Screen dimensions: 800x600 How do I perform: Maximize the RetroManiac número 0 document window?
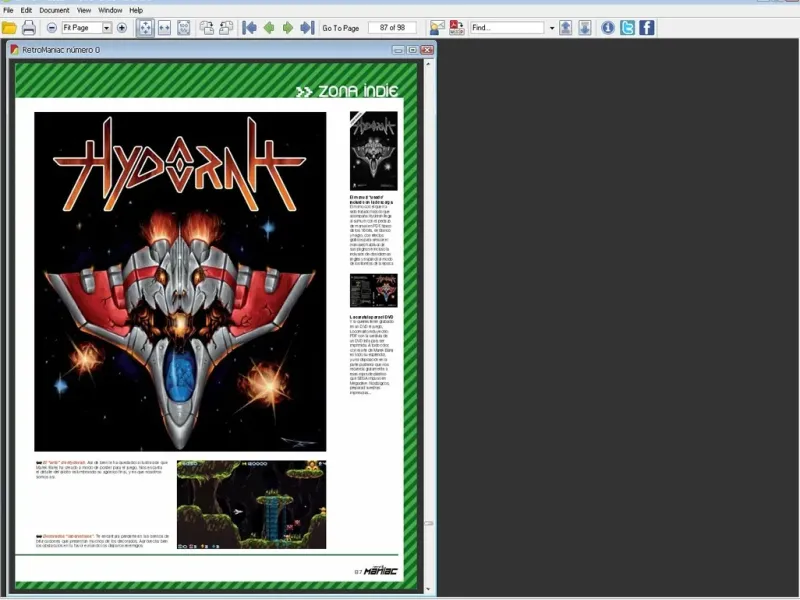pyautogui.click(x=412, y=49)
